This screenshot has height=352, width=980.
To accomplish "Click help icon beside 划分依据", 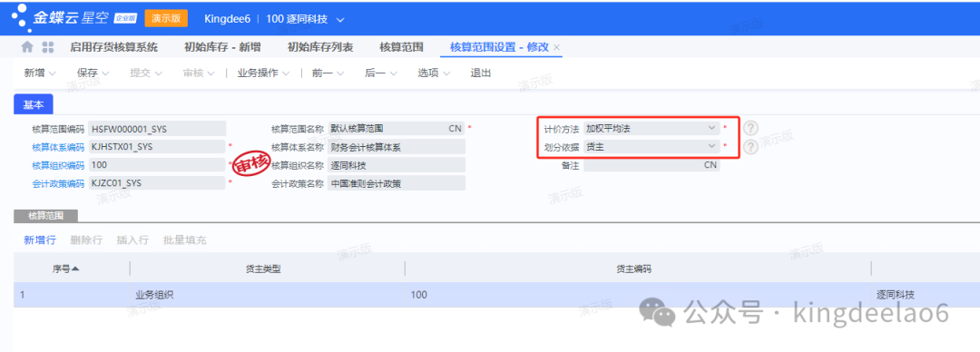I will (x=750, y=146).
